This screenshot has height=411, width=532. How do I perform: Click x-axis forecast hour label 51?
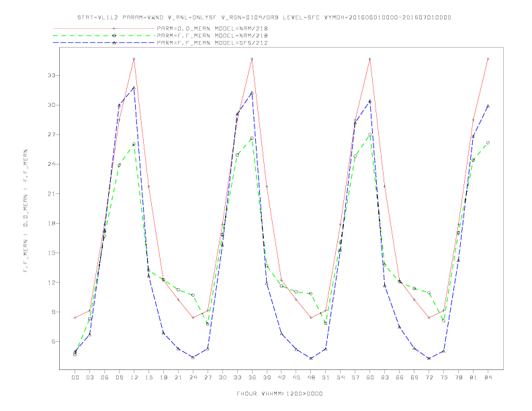(x=326, y=377)
